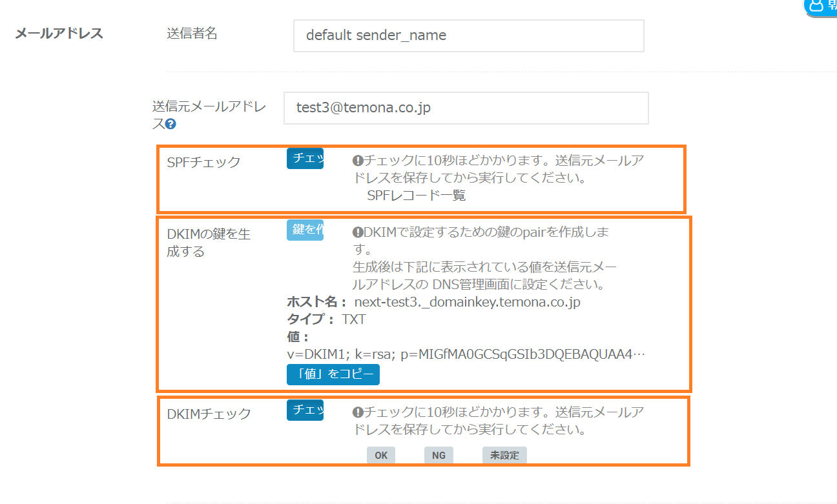
Task: Click the truncated v=DKIM1 value text
Action: coord(466,354)
